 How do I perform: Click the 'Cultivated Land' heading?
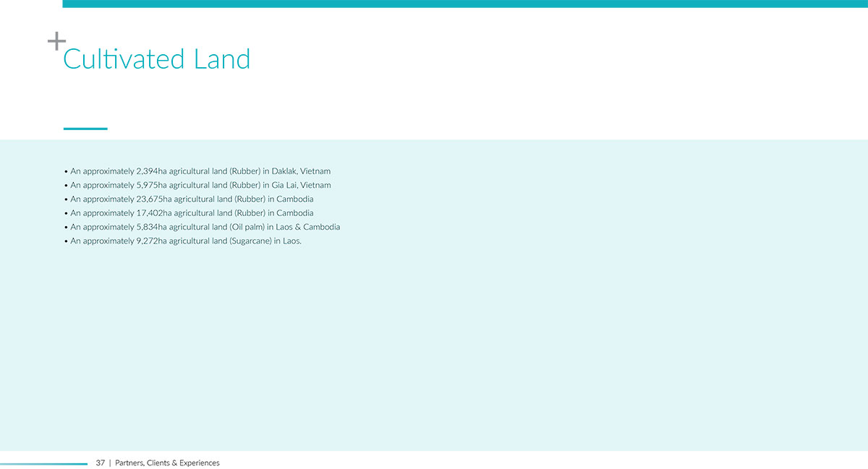click(x=156, y=59)
